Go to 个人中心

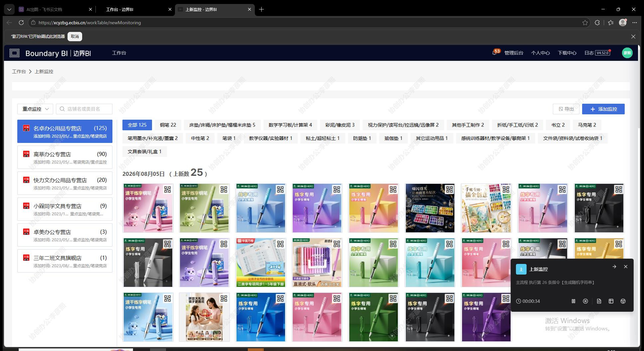(x=541, y=53)
